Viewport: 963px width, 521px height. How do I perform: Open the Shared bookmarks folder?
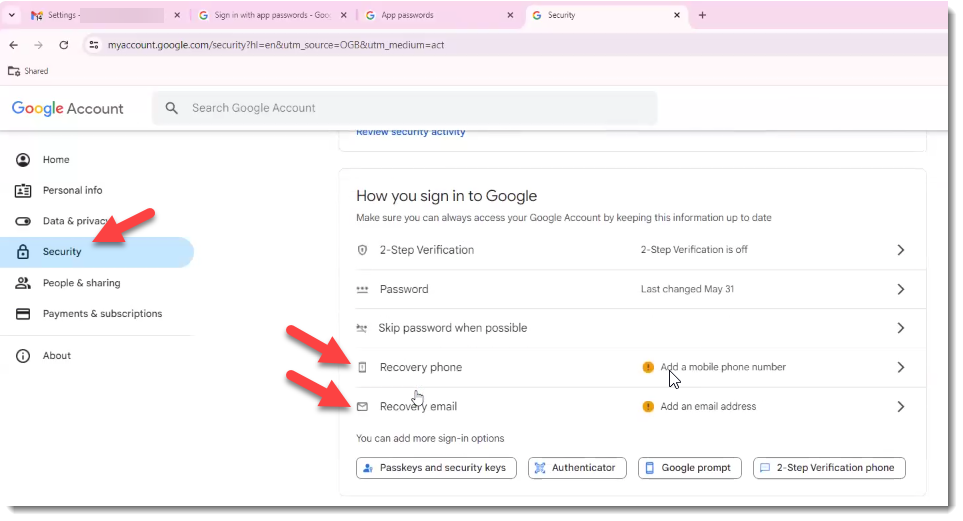pos(28,71)
